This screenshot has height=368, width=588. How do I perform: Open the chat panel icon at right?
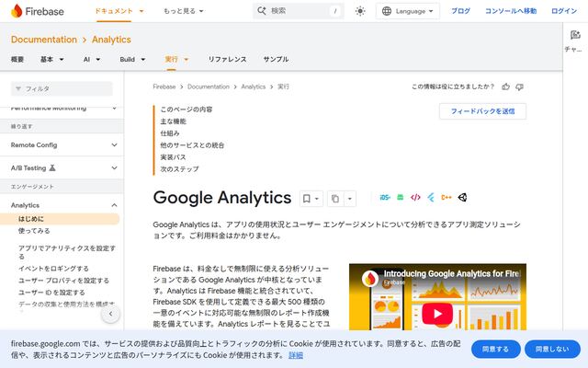coord(575,35)
